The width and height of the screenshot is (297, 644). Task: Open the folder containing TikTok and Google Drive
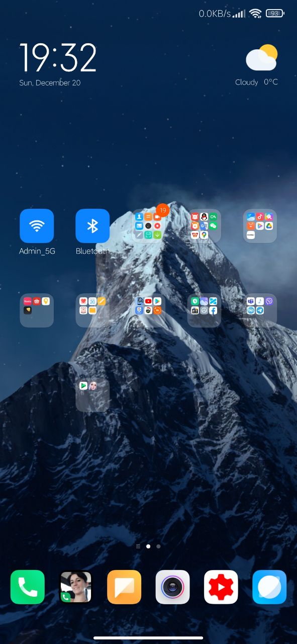tap(260, 226)
